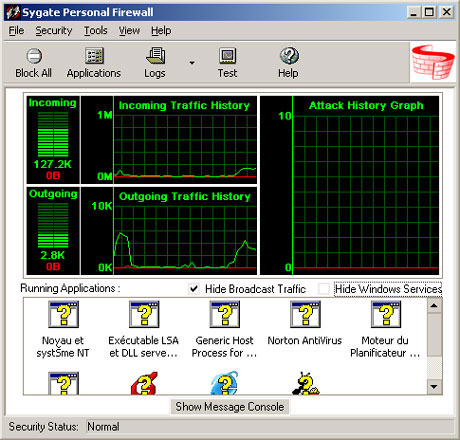The width and height of the screenshot is (460, 440).
Task: Select the yellow bee application icon
Action: pos(306,383)
